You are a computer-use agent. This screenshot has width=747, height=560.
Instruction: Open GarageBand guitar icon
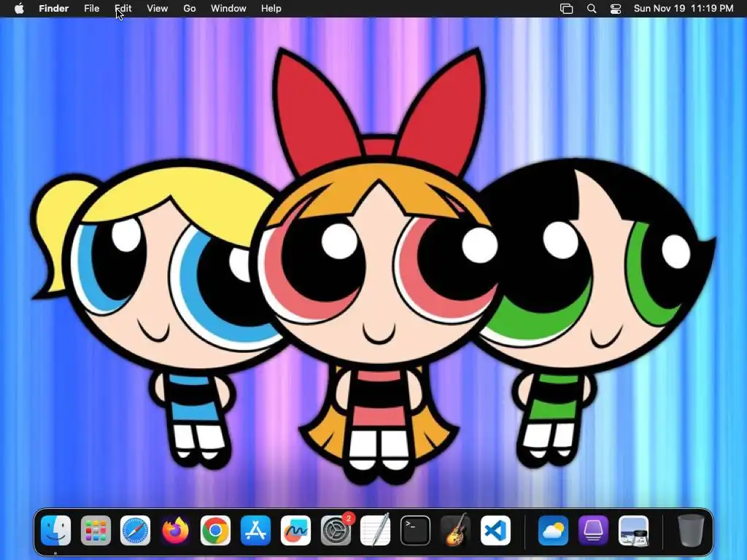[x=455, y=529]
